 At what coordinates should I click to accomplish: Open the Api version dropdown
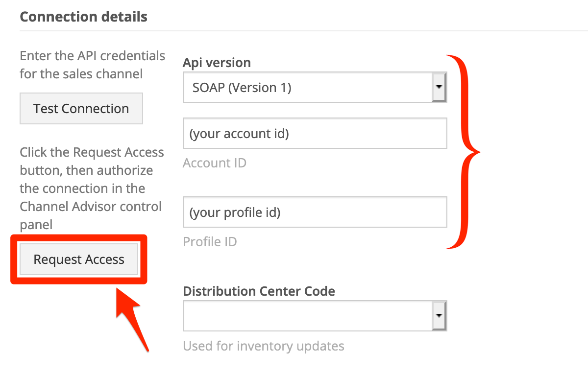(x=315, y=88)
